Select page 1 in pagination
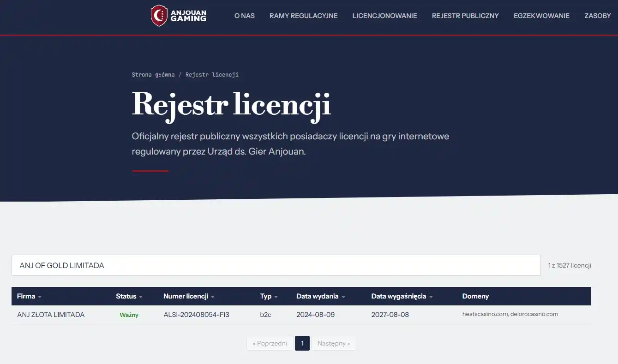The width and height of the screenshot is (618, 364). 302,343
